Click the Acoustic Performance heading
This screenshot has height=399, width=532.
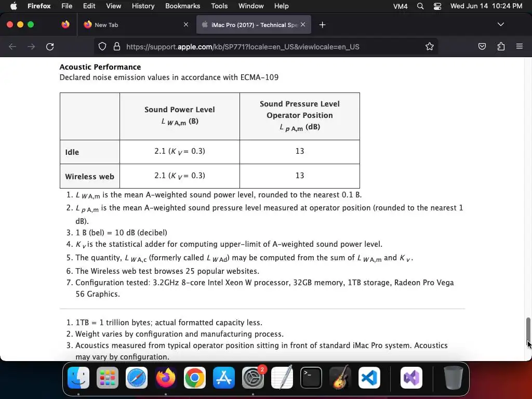point(100,67)
